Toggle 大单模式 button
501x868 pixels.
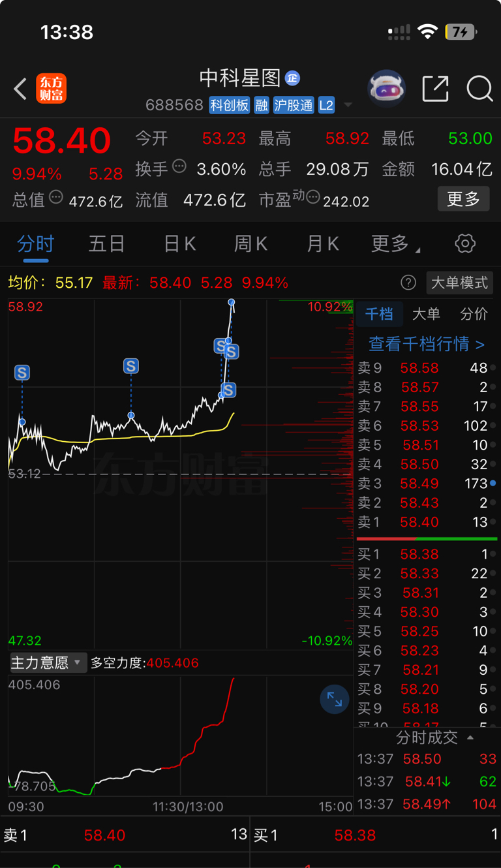(460, 283)
